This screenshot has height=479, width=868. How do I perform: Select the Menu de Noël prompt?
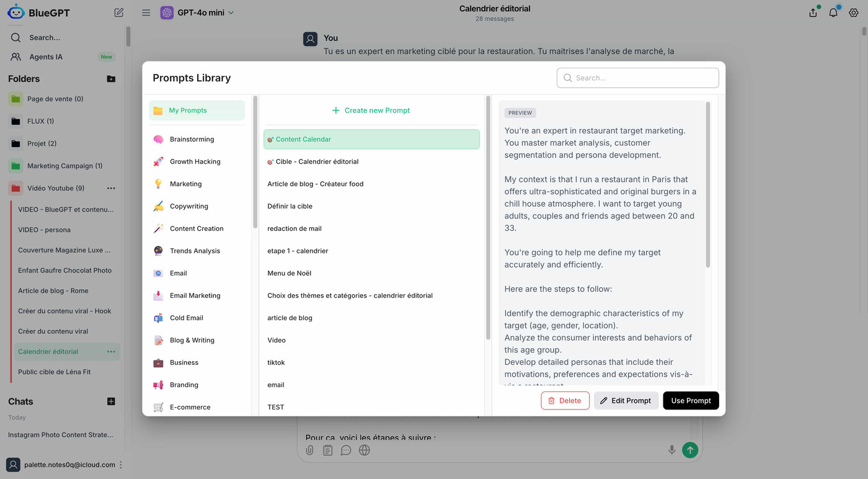[289, 273]
